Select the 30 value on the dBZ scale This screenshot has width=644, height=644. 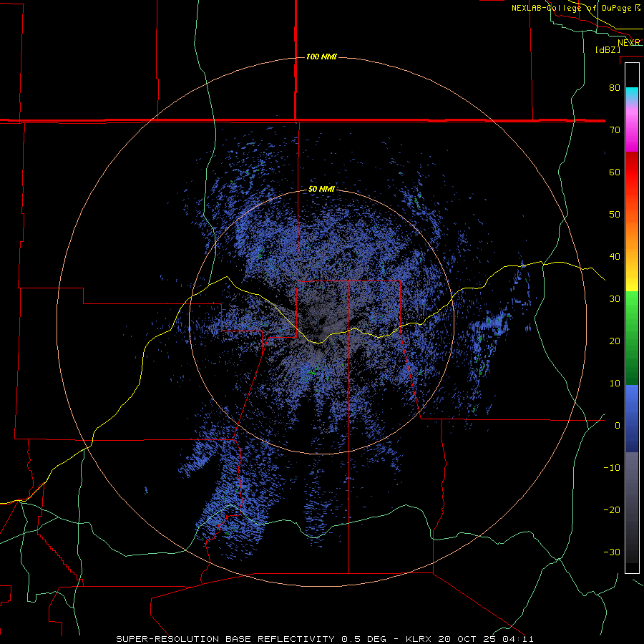pyautogui.click(x=615, y=298)
